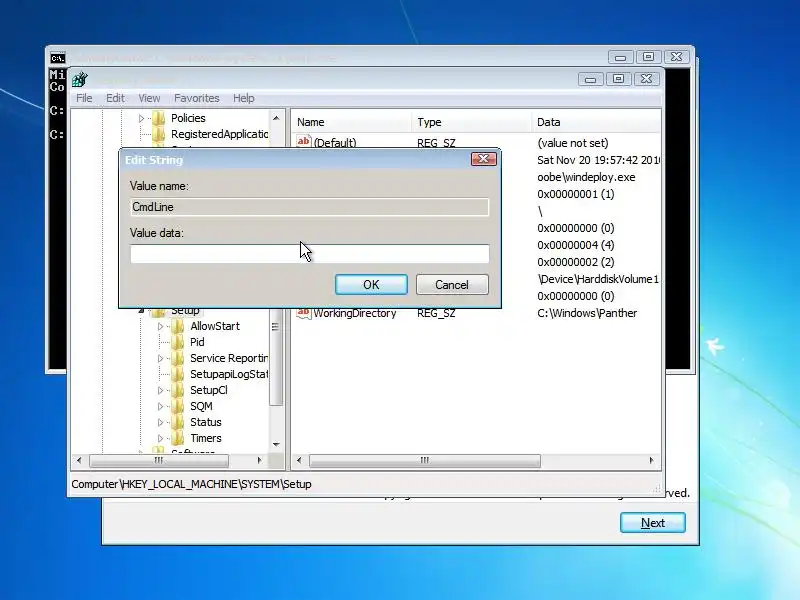Open the Help menu in Registry Editor
Image resolution: width=800 pixels, height=600 pixels.
pos(243,98)
